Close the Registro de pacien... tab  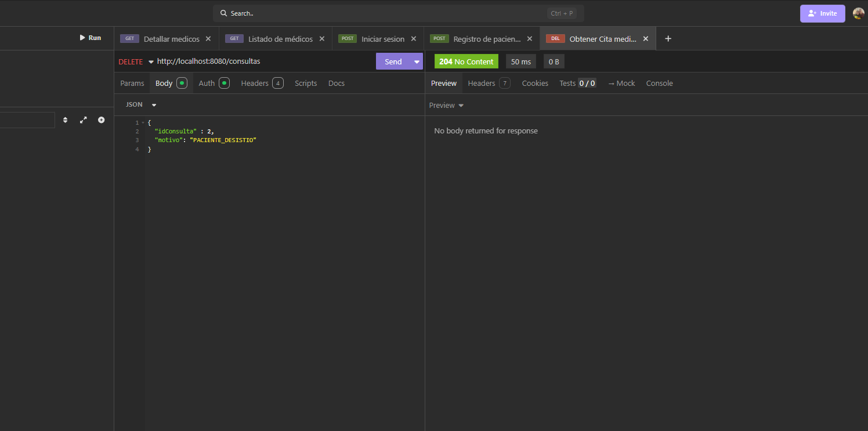coord(530,39)
